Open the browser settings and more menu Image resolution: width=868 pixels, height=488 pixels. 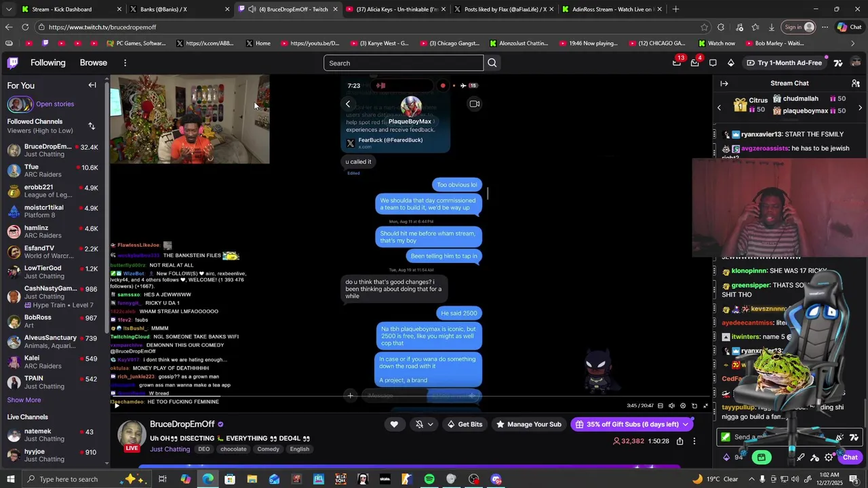click(x=825, y=27)
